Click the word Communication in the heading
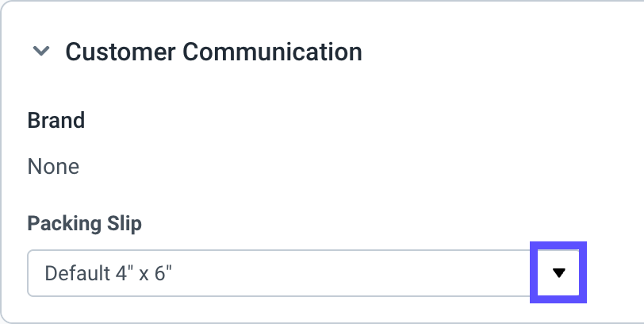Image resolution: width=644 pixels, height=324 pixels. [272, 52]
